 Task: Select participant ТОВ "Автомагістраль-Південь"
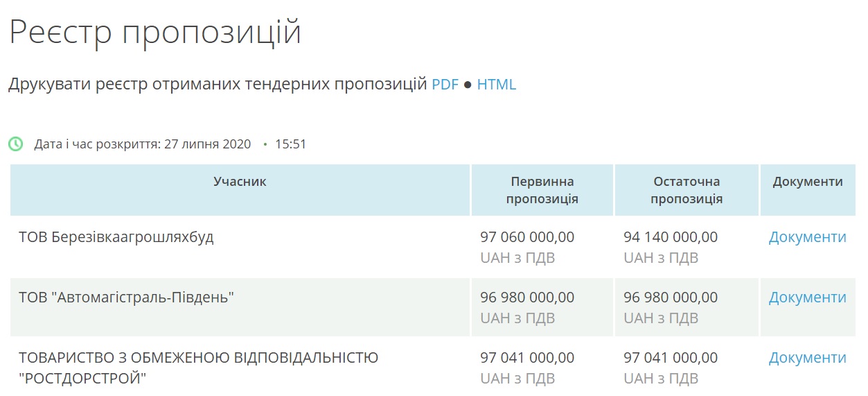coord(126,297)
